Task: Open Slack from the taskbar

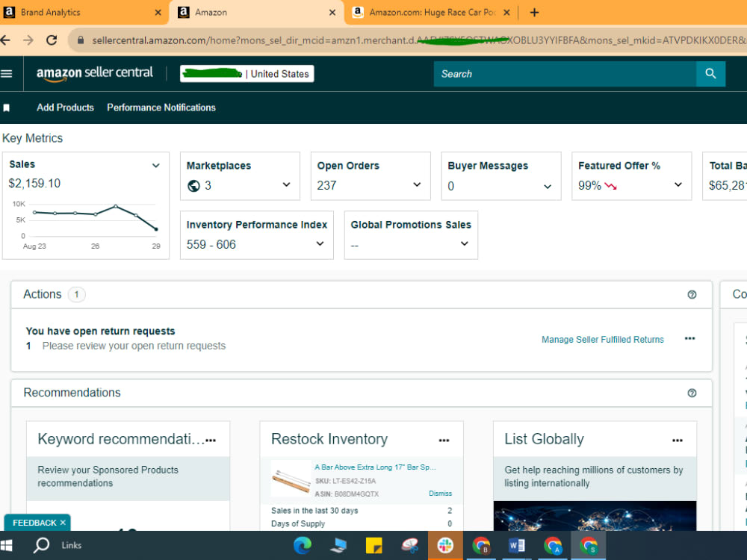Action: 445,545
